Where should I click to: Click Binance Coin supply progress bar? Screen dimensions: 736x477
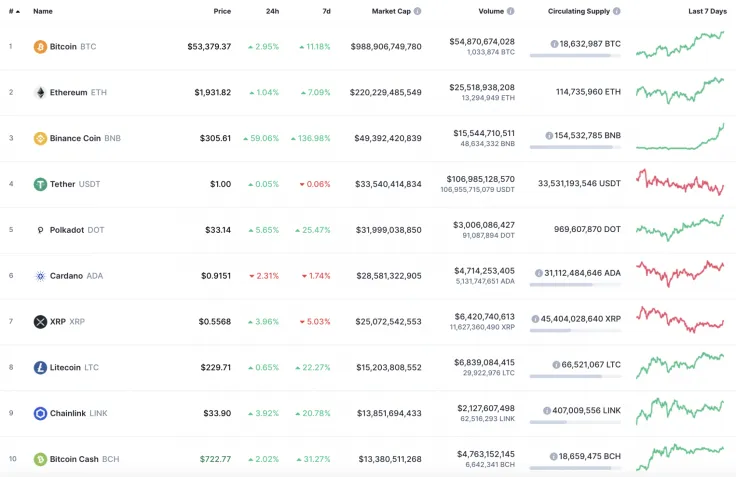coord(575,147)
